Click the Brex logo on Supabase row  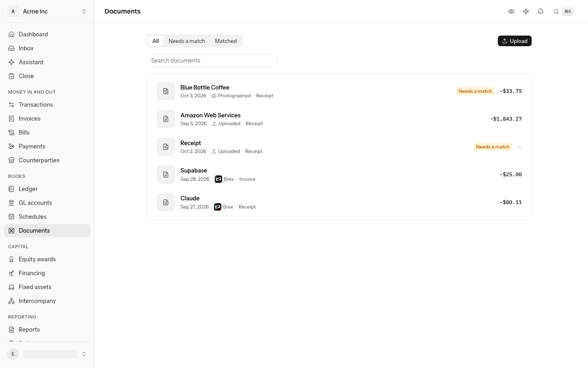pos(218,179)
